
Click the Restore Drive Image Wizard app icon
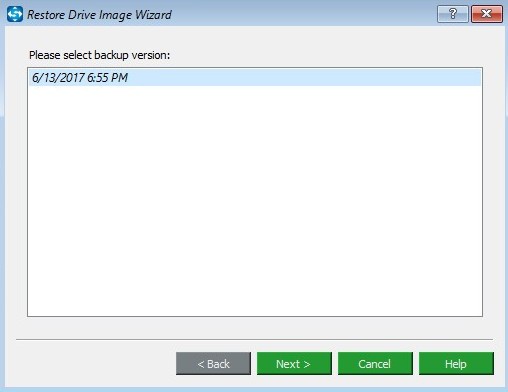[x=15, y=14]
